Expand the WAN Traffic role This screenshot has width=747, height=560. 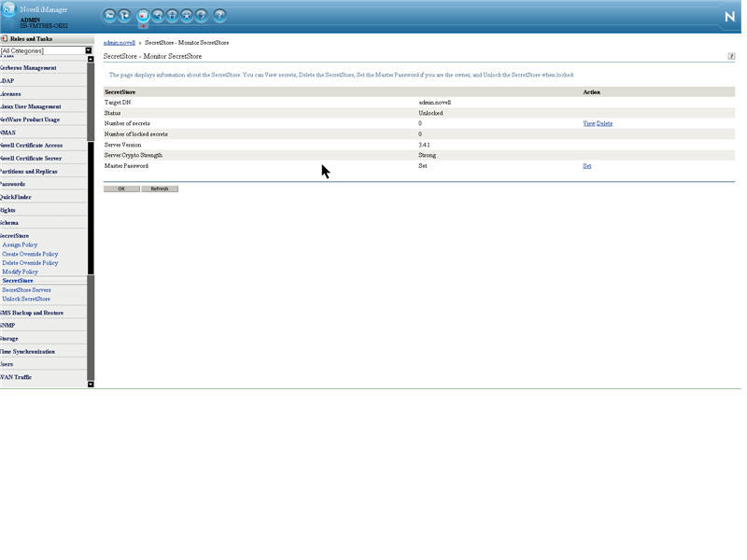16,377
